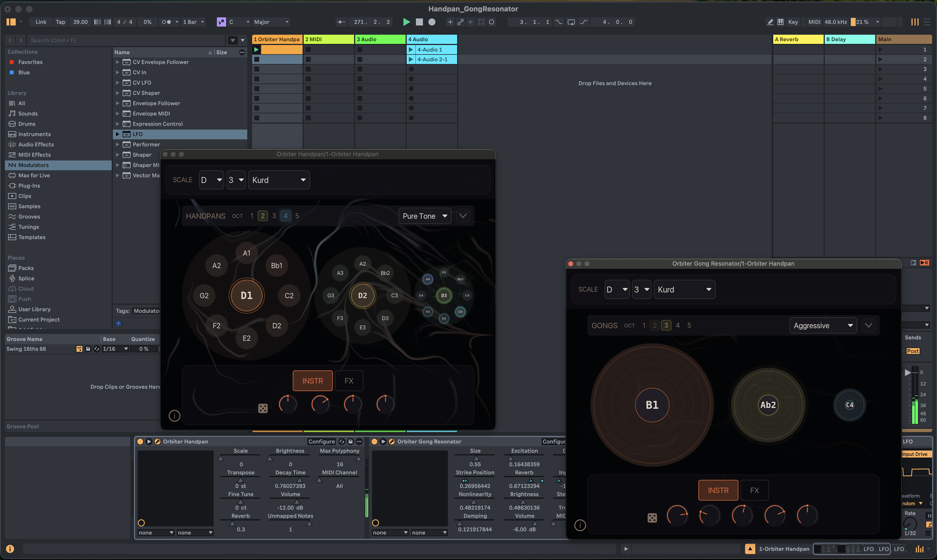Strike the Ab2 gong pad
The height and width of the screenshot is (560, 937).
(x=768, y=405)
